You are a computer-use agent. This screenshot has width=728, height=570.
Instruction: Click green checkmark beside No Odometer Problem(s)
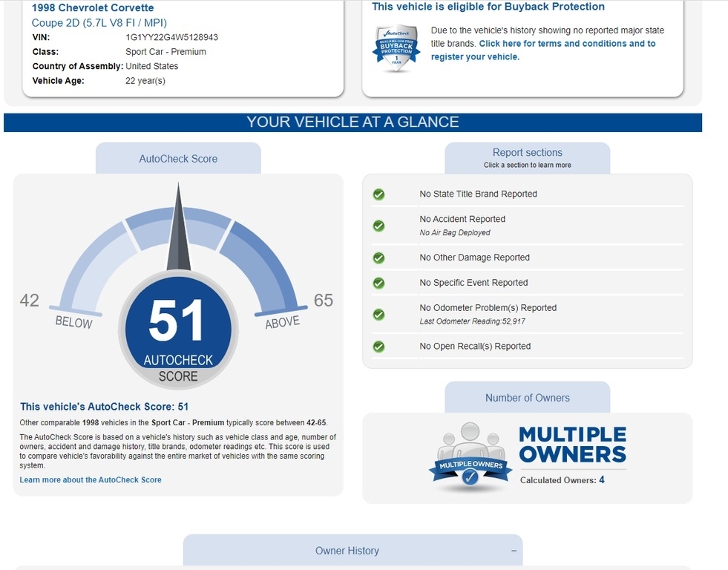[x=378, y=314]
